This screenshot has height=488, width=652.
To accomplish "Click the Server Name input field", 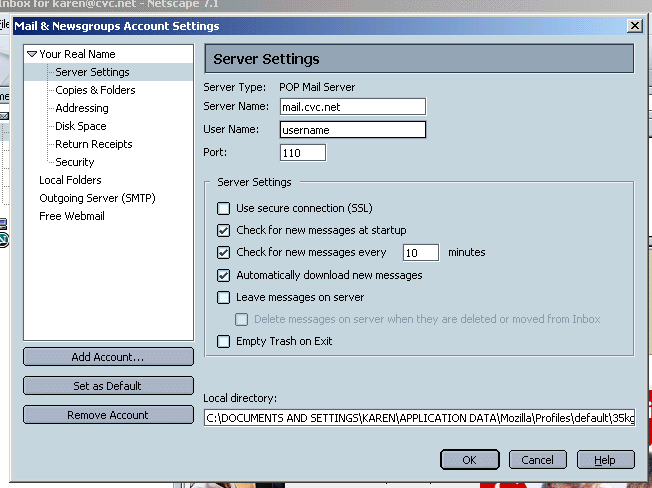I will [353, 107].
